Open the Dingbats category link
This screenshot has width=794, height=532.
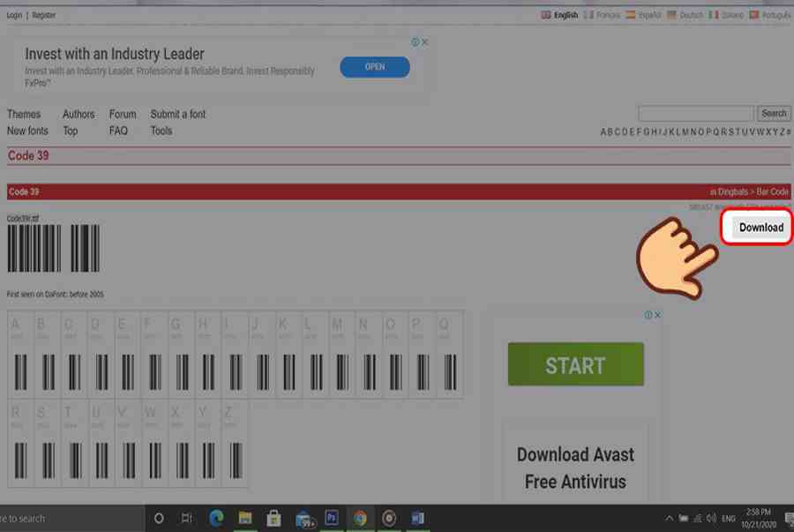pos(732,191)
